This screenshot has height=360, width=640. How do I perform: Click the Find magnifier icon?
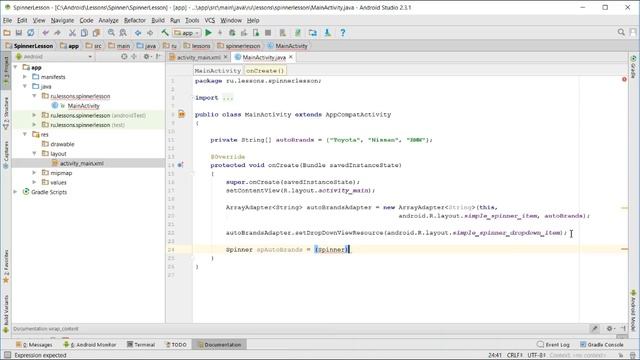111,33
